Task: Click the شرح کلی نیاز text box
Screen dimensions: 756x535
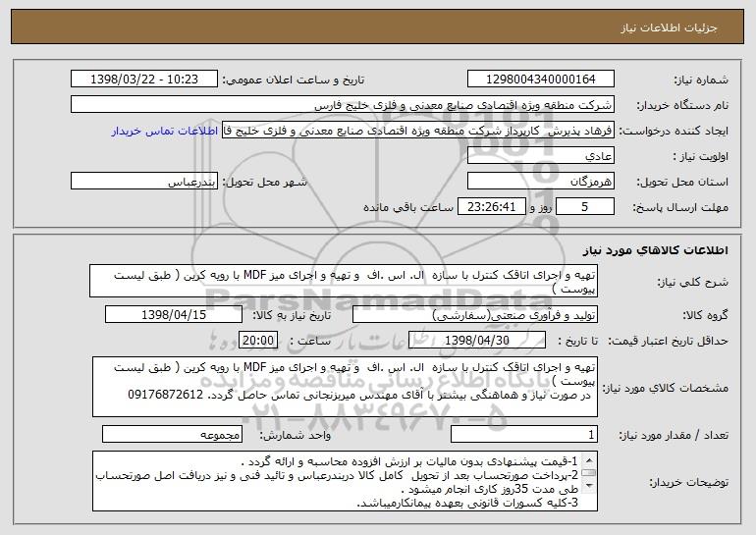Action: 344,281
